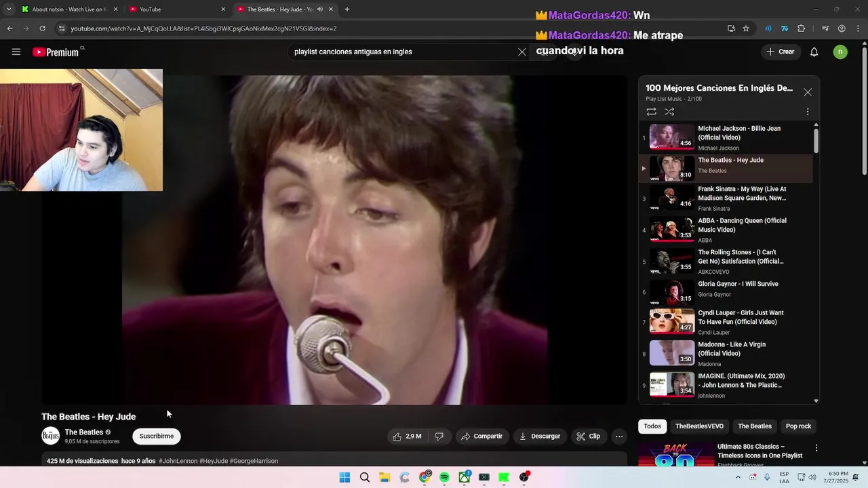The image size is (868, 488).
Task: Toggle playlist shuffle
Action: [x=669, y=111]
